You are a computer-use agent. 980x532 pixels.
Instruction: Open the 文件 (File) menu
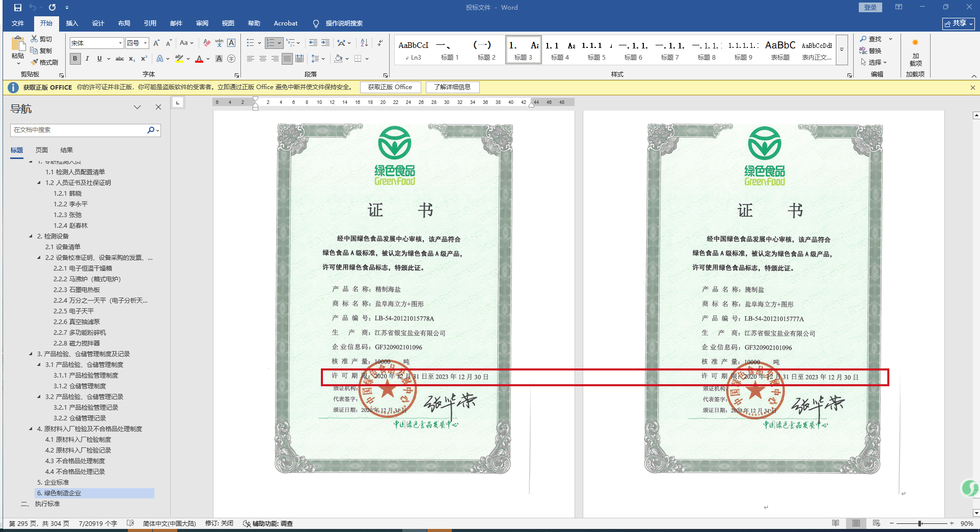tap(18, 23)
